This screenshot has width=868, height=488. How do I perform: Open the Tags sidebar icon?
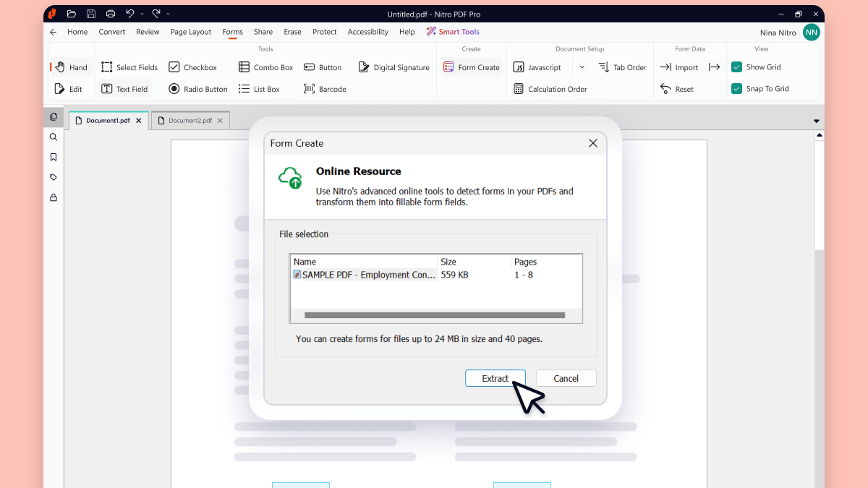coord(54,177)
